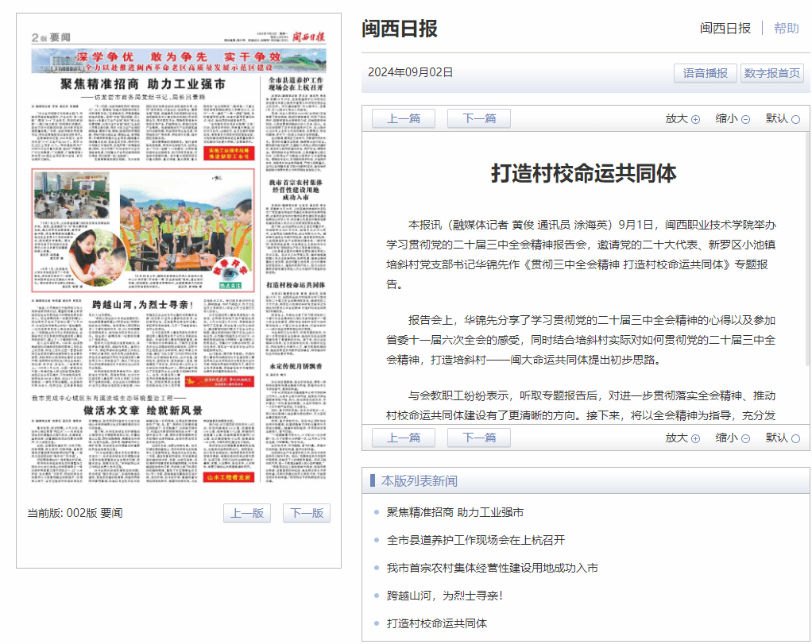Open article 跨越山河，为烈士寻亲！ in list
The width and height of the screenshot is (812, 644).
coord(444,596)
